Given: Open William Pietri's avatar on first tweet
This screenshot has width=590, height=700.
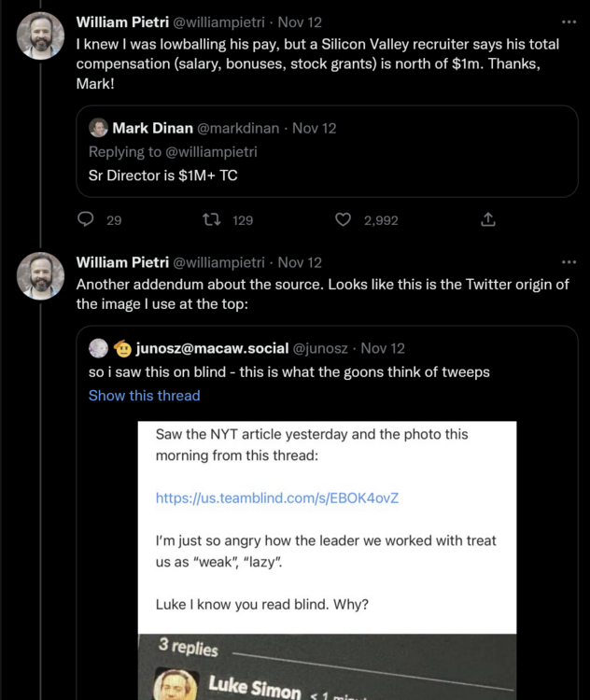Looking at the screenshot, I should tap(41, 36).
